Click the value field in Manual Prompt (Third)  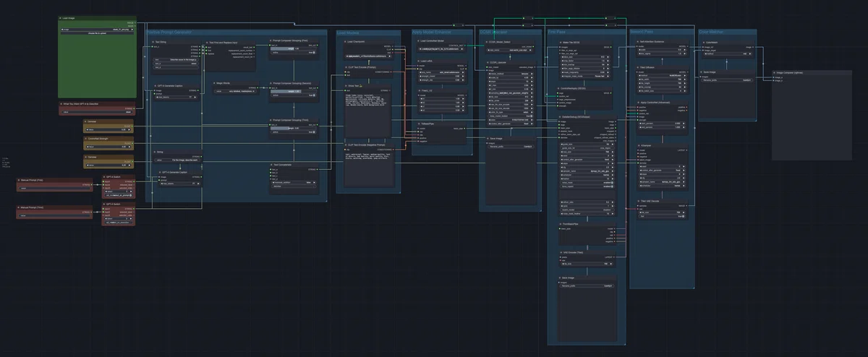[55, 215]
